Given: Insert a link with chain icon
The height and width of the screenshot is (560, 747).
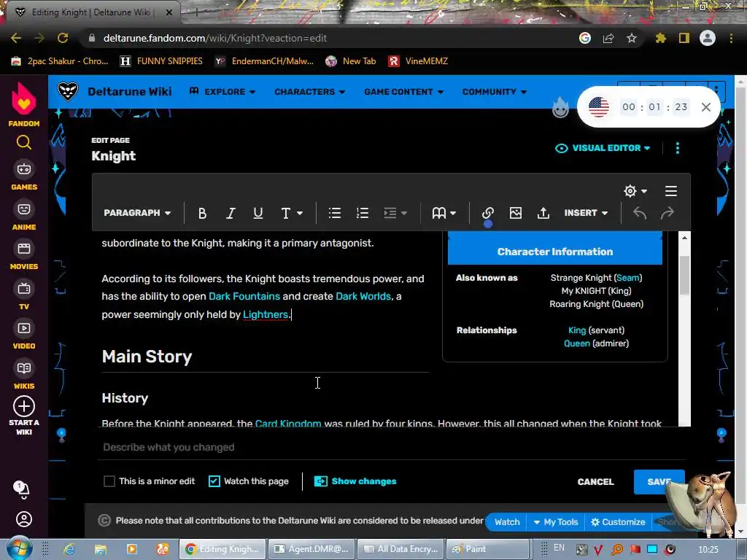Looking at the screenshot, I should click(487, 214).
